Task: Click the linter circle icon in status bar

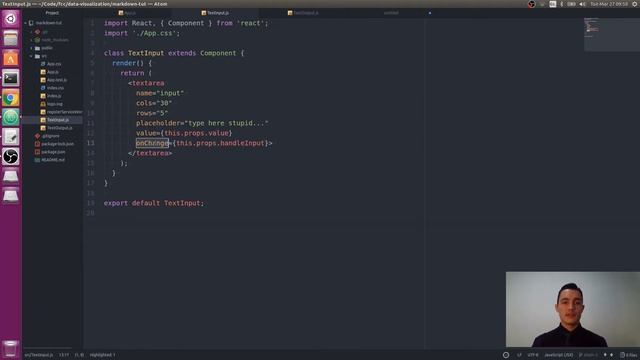Action: pyautogui.click(x=506, y=355)
